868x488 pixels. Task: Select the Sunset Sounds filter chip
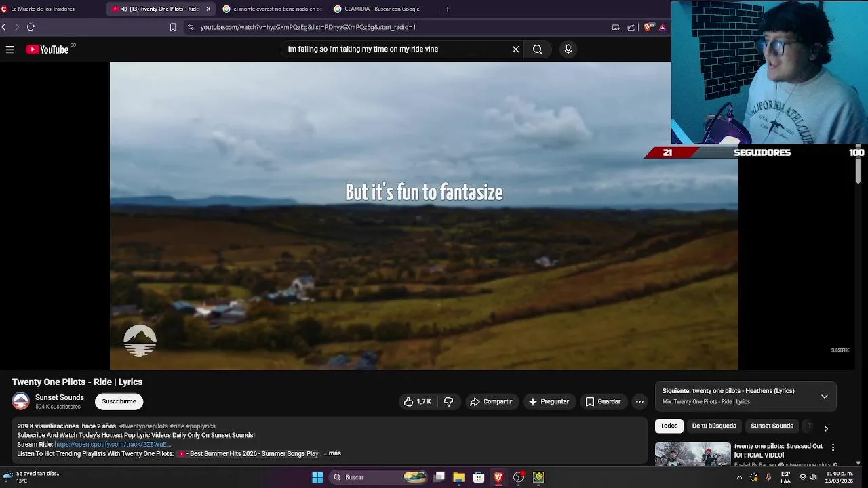click(x=772, y=426)
